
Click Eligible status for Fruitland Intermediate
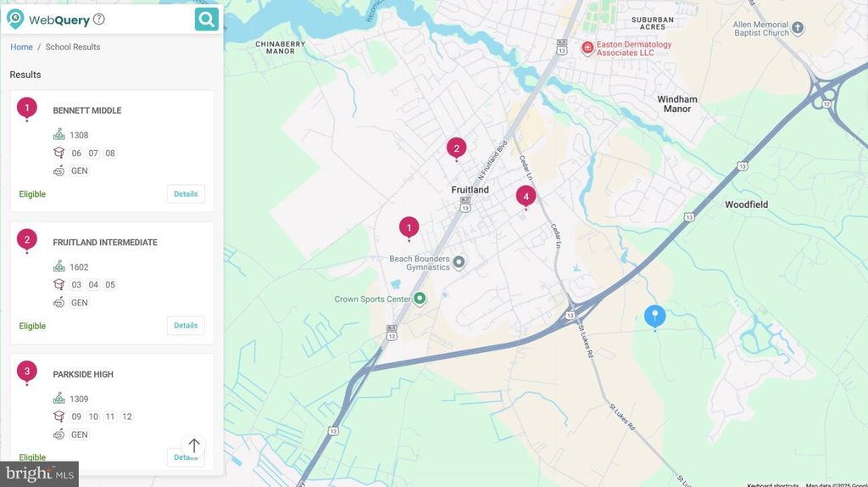32,327
